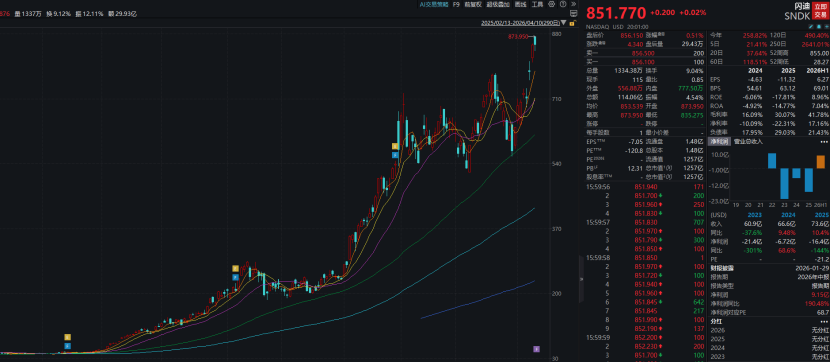Toggle the yellow date range lock icon
This screenshot has width=830, height=362.
(x=572, y=23)
